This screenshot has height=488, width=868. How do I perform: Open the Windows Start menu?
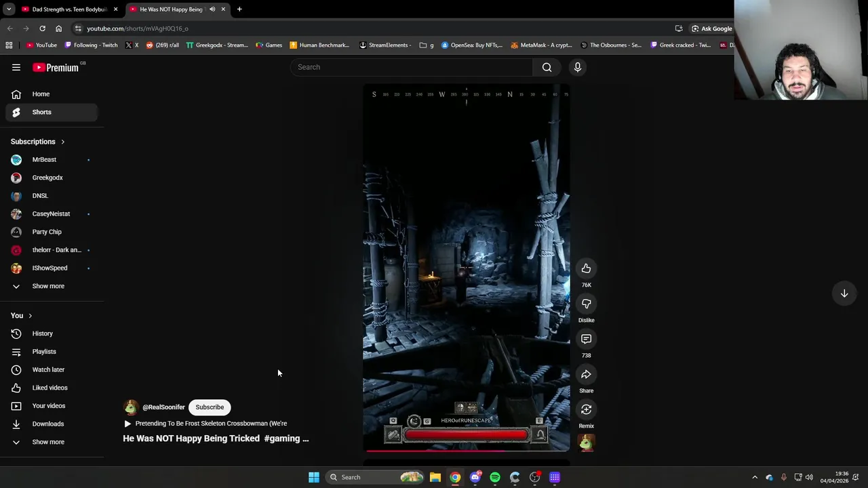(313, 477)
